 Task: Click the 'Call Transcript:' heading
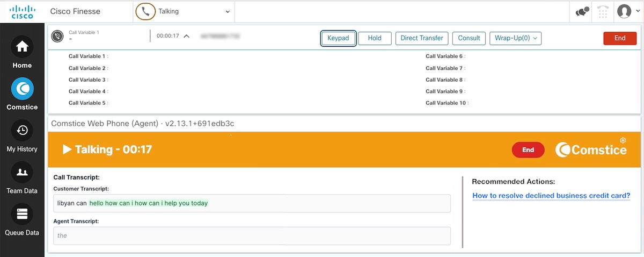coord(77,177)
